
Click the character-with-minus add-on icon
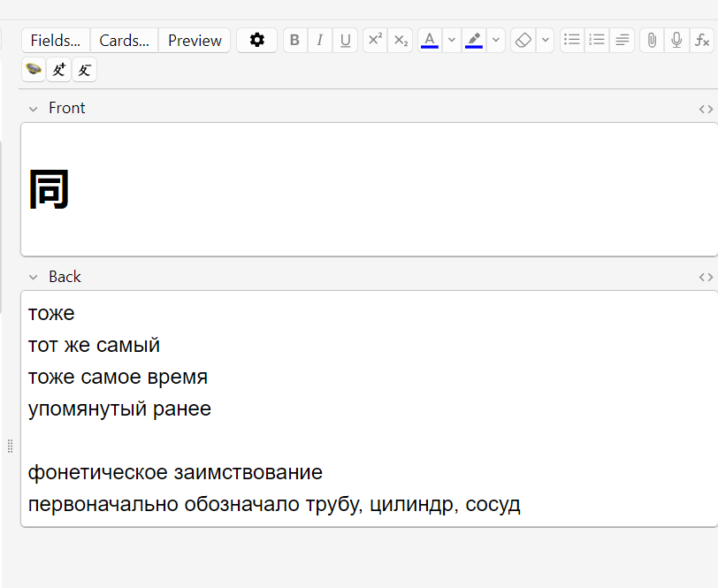85,70
